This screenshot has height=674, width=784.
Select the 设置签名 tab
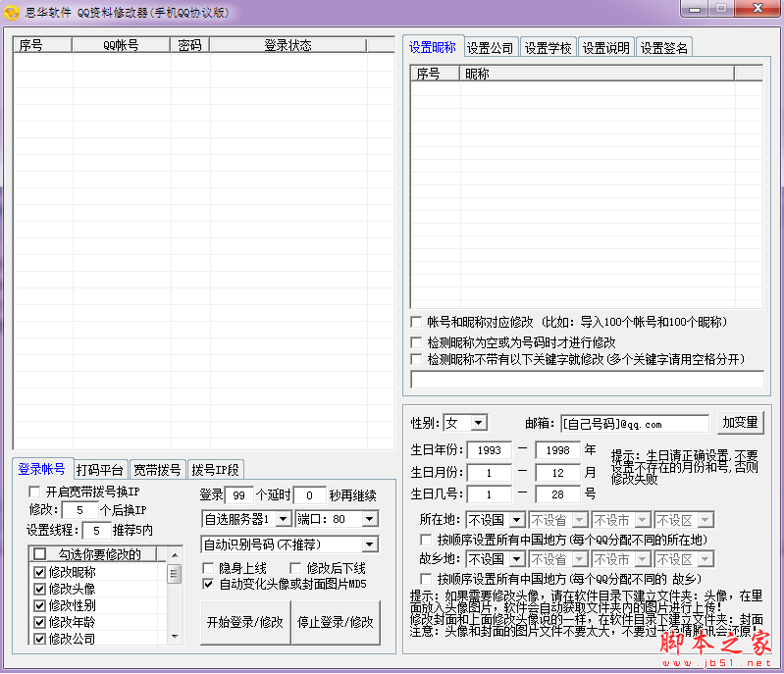pyautogui.click(x=664, y=47)
